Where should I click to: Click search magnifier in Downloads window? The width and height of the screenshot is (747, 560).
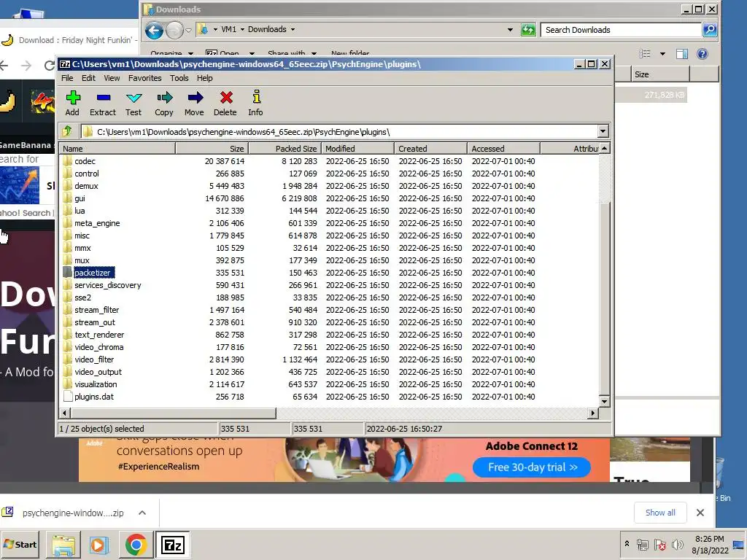click(x=710, y=29)
